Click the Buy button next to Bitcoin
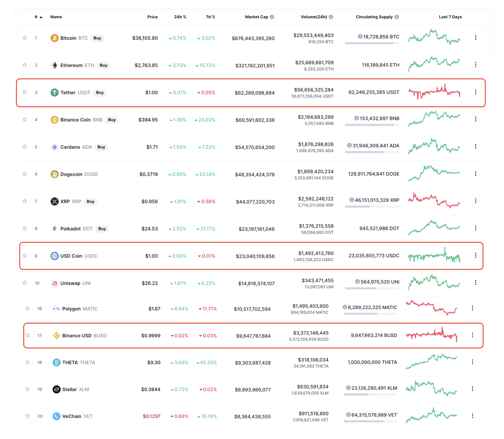 tap(97, 38)
